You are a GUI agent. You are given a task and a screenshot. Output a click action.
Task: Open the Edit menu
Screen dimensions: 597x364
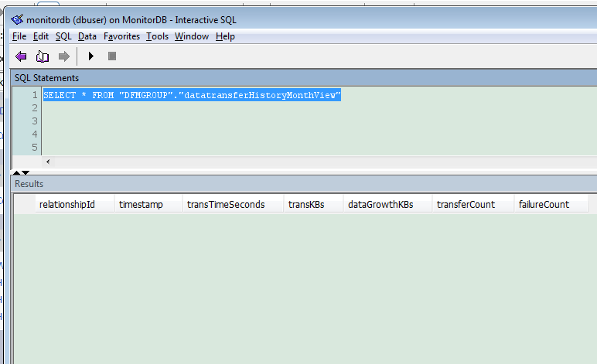(41, 36)
